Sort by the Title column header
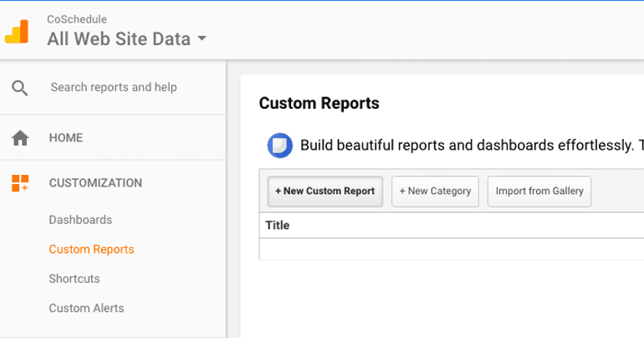This screenshot has height=338, width=644. 278,225
